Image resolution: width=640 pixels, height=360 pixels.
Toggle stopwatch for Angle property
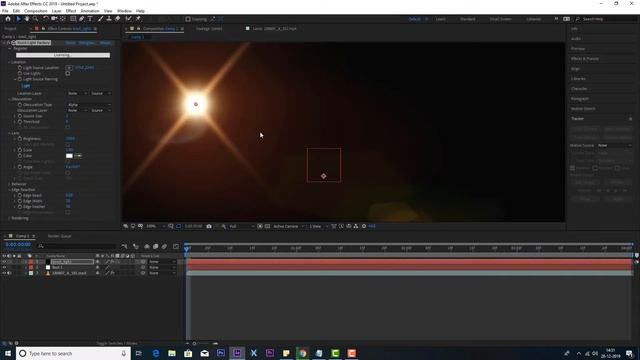[x=20, y=167]
